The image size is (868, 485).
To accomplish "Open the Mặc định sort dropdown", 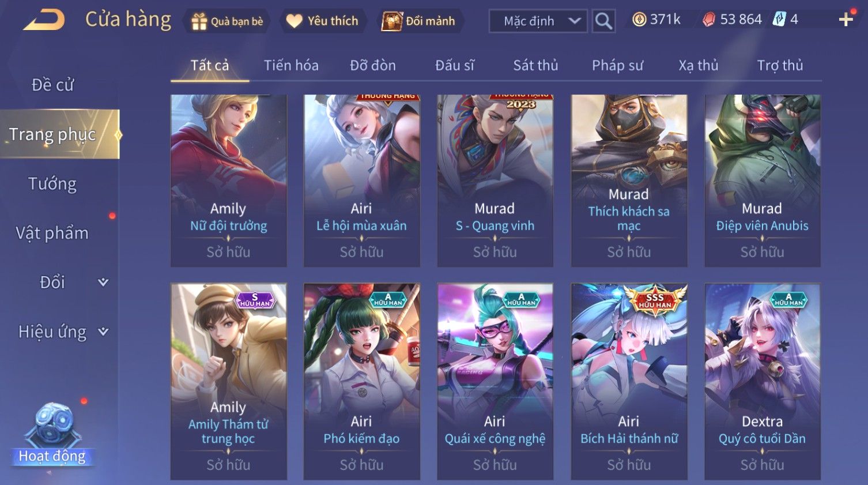I will pyautogui.click(x=538, y=21).
